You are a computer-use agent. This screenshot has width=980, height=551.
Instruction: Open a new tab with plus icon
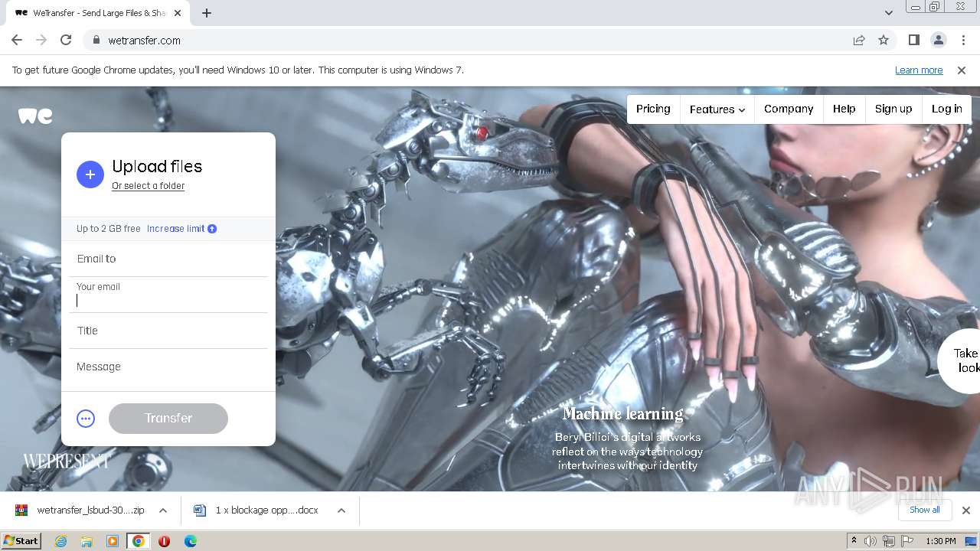[x=207, y=13]
